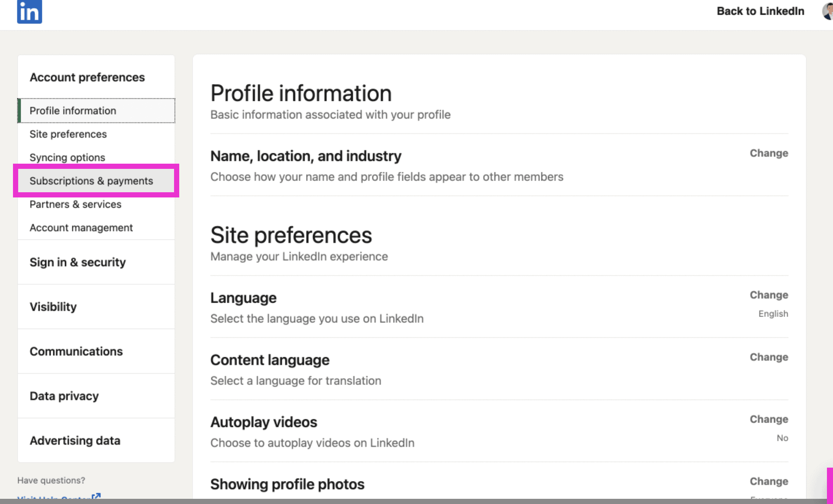Open Subscriptions & payments section
The height and width of the screenshot is (504, 833).
[91, 181]
